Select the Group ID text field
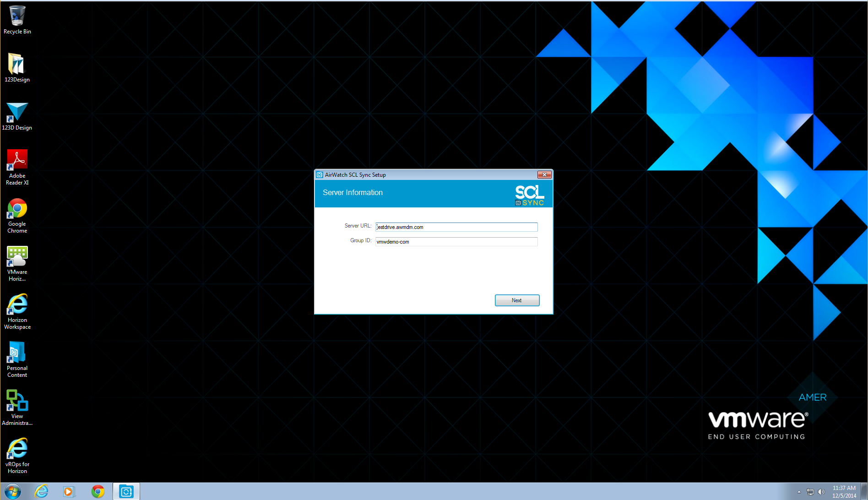868x500 pixels. point(456,241)
